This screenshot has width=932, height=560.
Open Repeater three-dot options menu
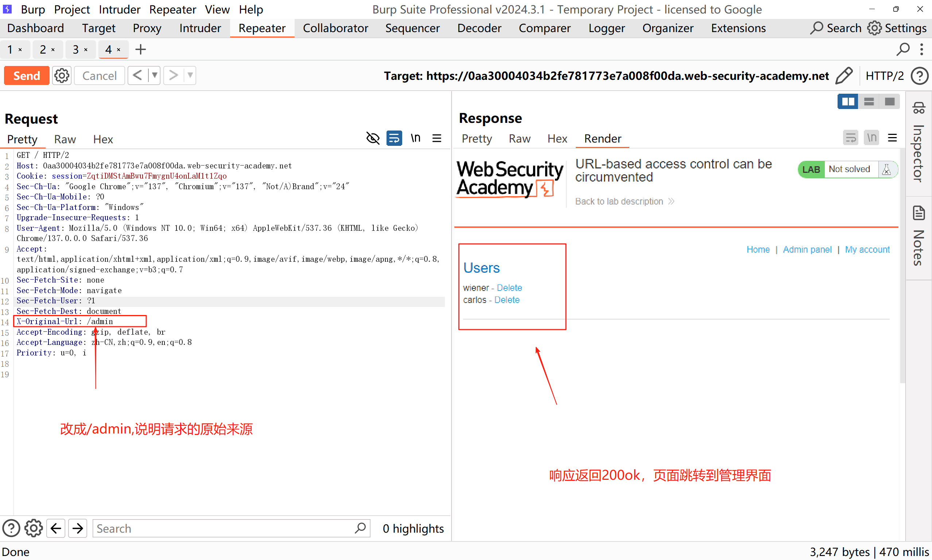point(921,50)
